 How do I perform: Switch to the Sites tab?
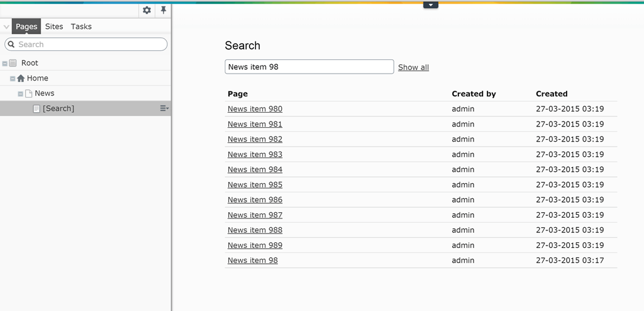pyautogui.click(x=54, y=26)
